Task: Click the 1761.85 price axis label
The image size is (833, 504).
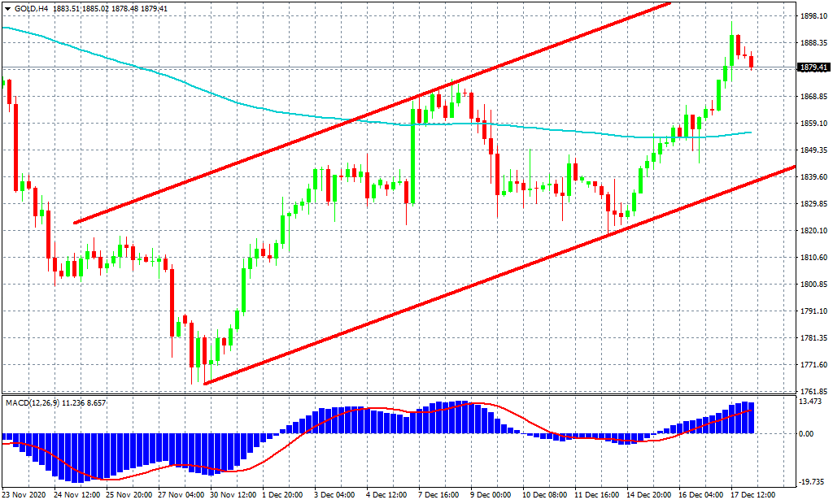Action: [813, 392]
